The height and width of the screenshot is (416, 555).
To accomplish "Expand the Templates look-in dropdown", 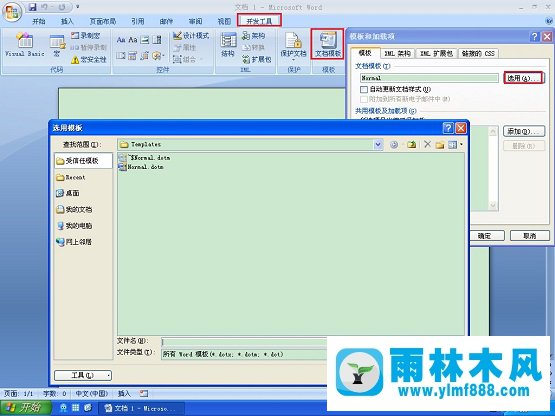I will pos(378,144).
